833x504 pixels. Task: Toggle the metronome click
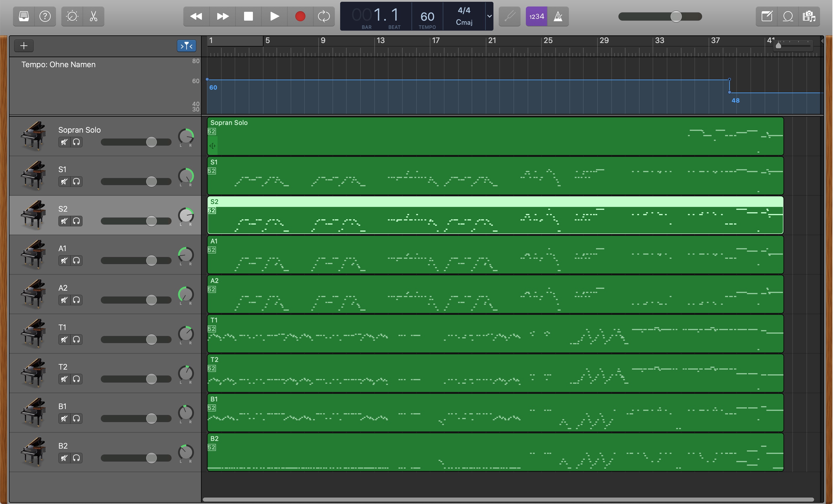(558, 16)
